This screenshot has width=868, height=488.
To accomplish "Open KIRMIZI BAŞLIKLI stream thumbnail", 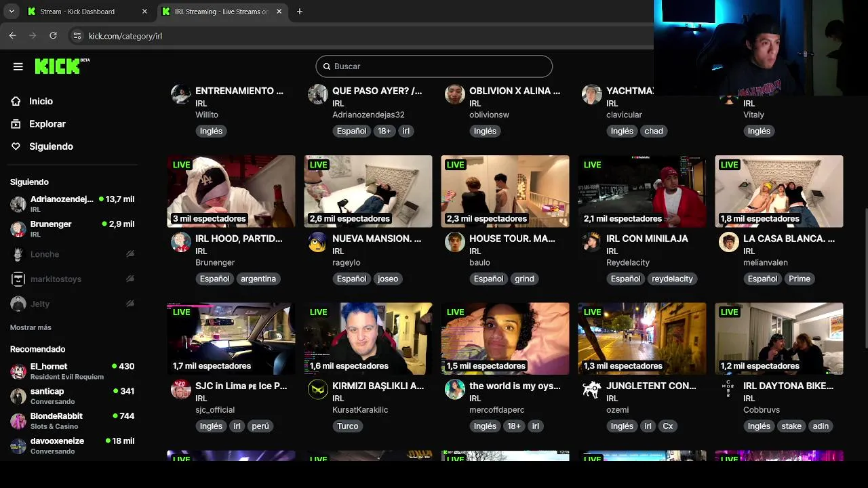I will 368,339.
